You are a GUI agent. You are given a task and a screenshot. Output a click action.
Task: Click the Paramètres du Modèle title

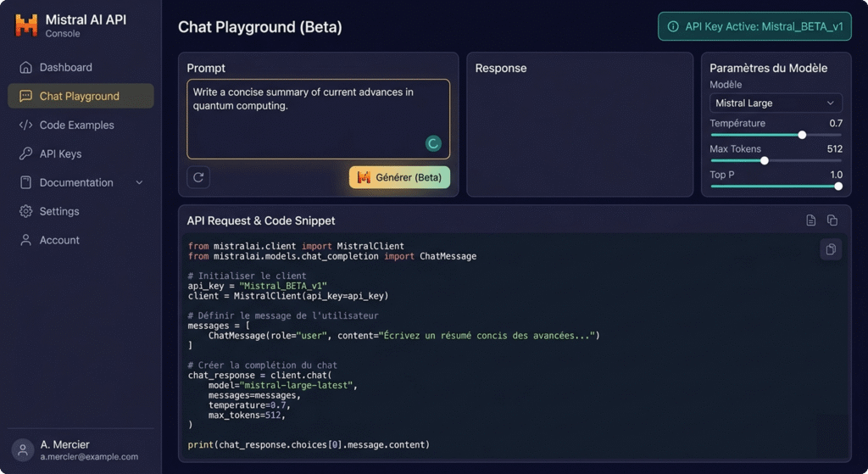[768, 68]
